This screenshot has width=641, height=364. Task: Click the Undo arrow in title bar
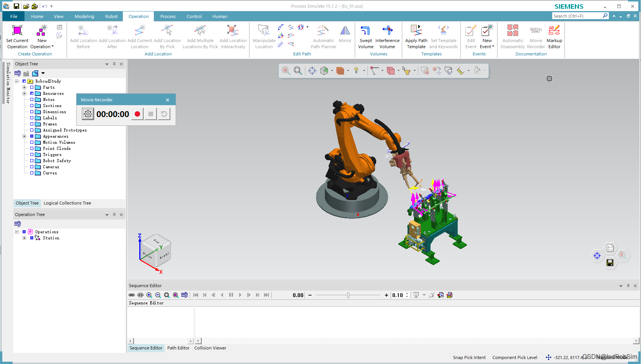pos(45,6)
